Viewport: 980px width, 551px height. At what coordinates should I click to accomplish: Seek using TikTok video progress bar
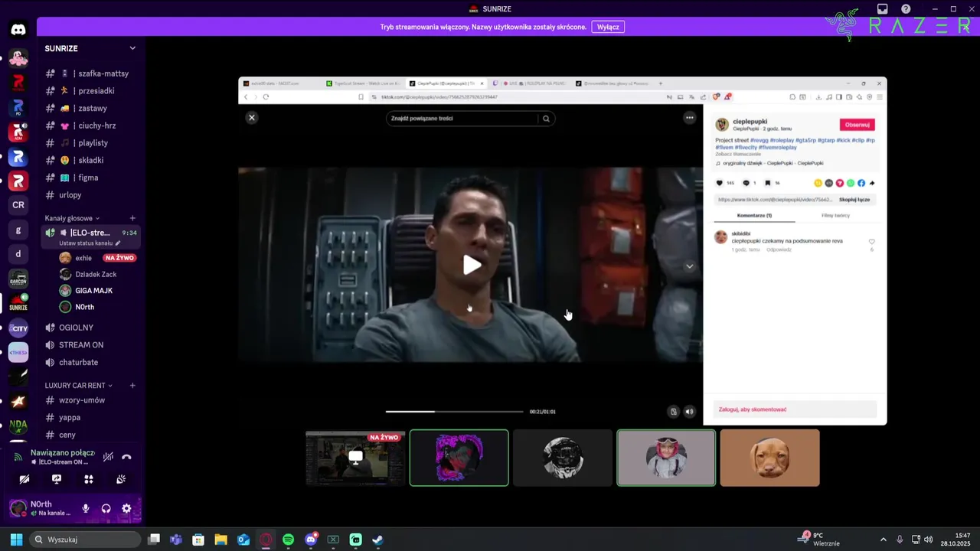[454, 412]
